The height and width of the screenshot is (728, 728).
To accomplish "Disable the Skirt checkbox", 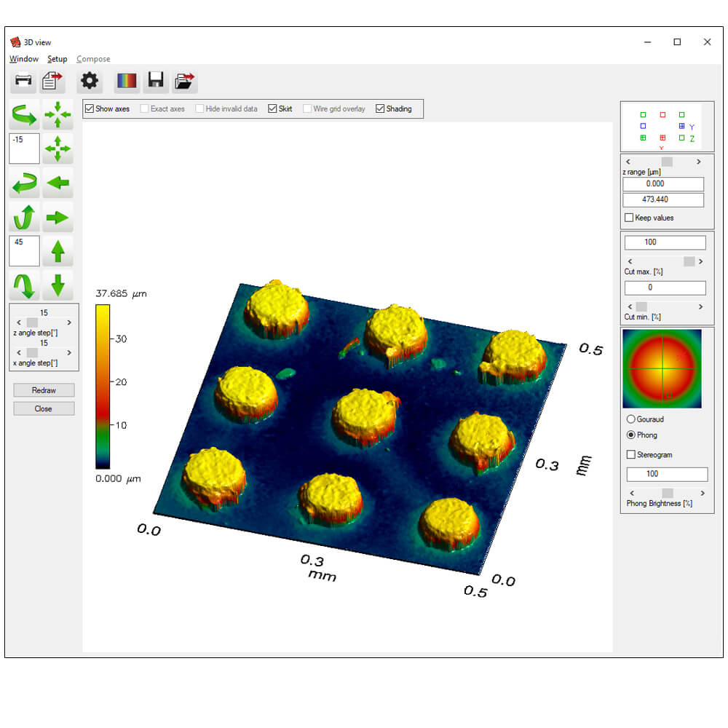I will point(272,109).
